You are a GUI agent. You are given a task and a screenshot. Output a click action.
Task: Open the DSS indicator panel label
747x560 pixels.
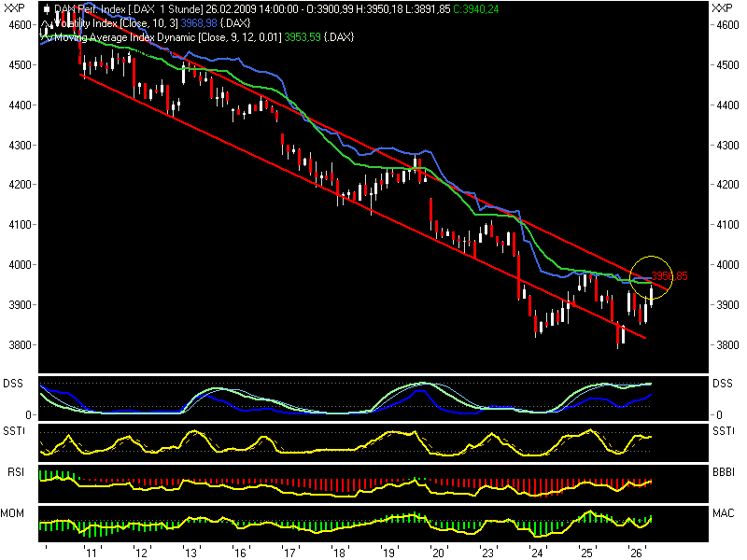13,382
